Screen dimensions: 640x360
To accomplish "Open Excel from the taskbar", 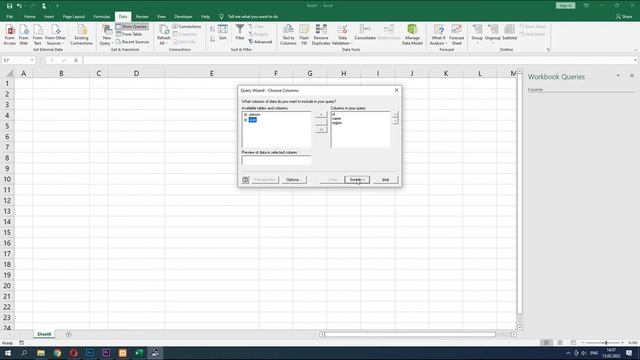I will click(139, 353).
